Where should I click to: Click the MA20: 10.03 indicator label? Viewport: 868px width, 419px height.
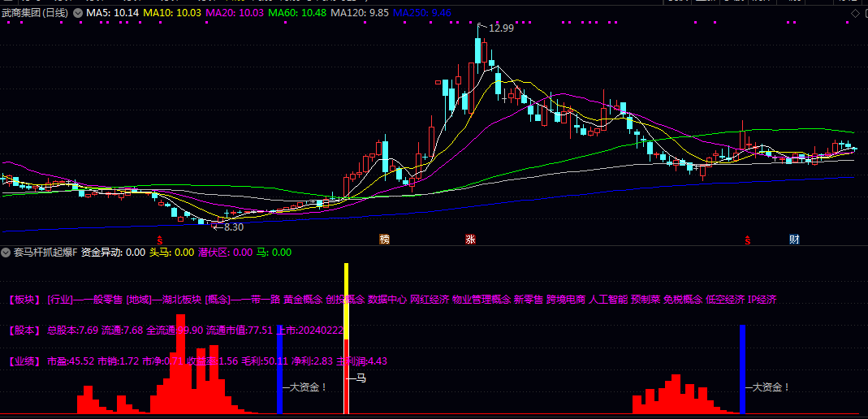(x=234, y=13)
